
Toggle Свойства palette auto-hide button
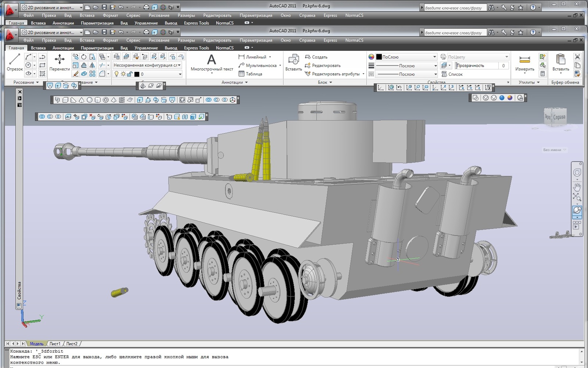(x=20, y=98)
